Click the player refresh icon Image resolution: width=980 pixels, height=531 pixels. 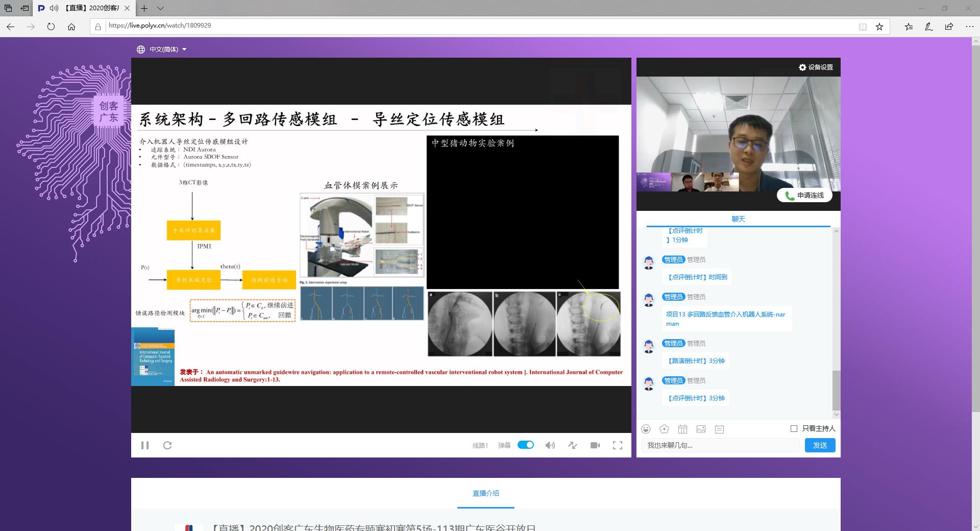pos(167,445)
